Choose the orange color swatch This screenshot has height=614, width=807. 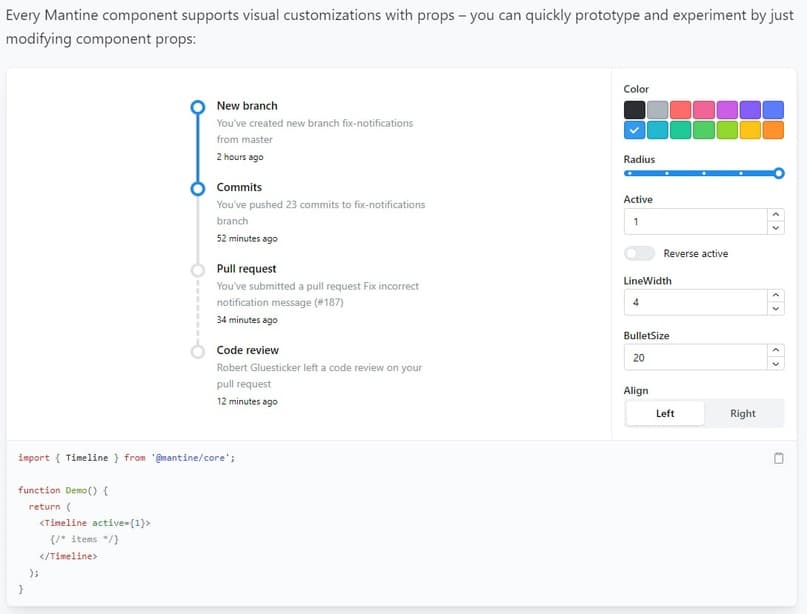pos(773,130)
